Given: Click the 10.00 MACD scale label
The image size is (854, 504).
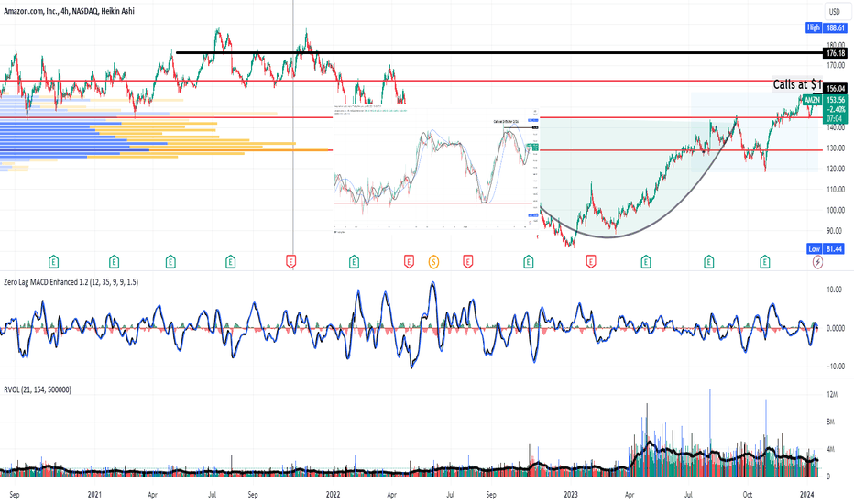Looking at the screenshot, I should pyautogui.click(x=835, y=290).
